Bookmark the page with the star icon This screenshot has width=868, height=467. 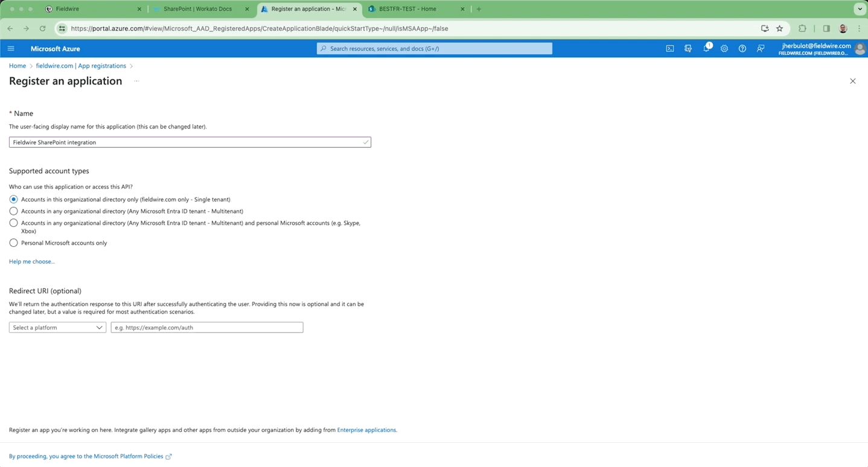[x=779, y=28]
